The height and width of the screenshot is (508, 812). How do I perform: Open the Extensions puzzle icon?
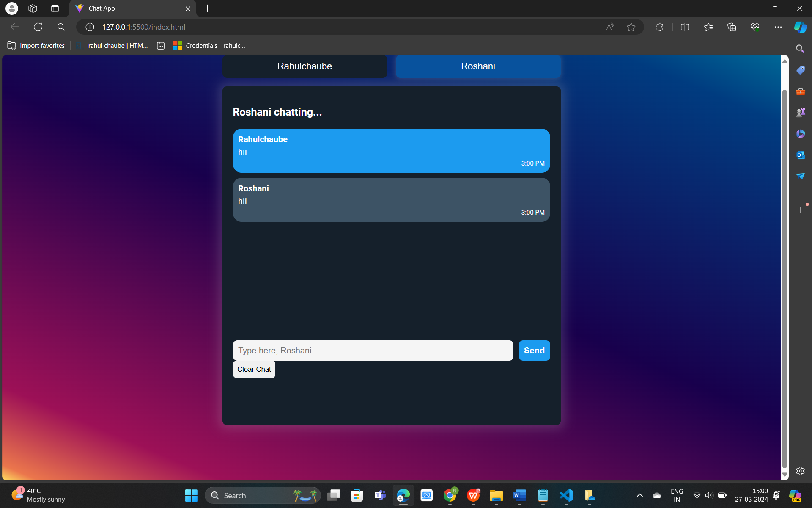(x=659, y=27)
